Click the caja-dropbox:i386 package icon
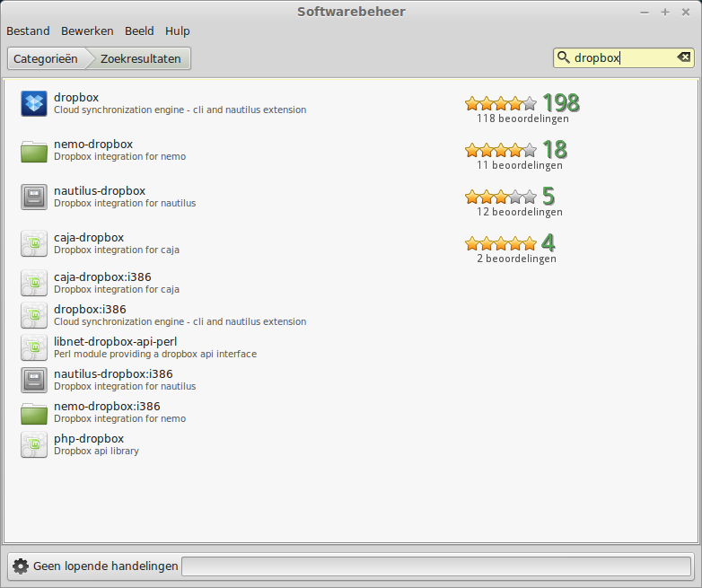This screenshot has height=588, width=702. pos(34,283)
